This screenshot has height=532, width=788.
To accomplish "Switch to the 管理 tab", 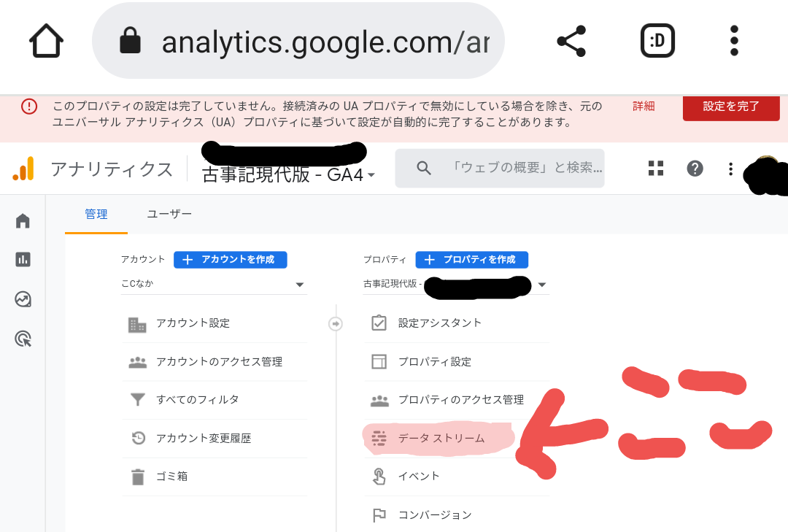I will [96, 215].
